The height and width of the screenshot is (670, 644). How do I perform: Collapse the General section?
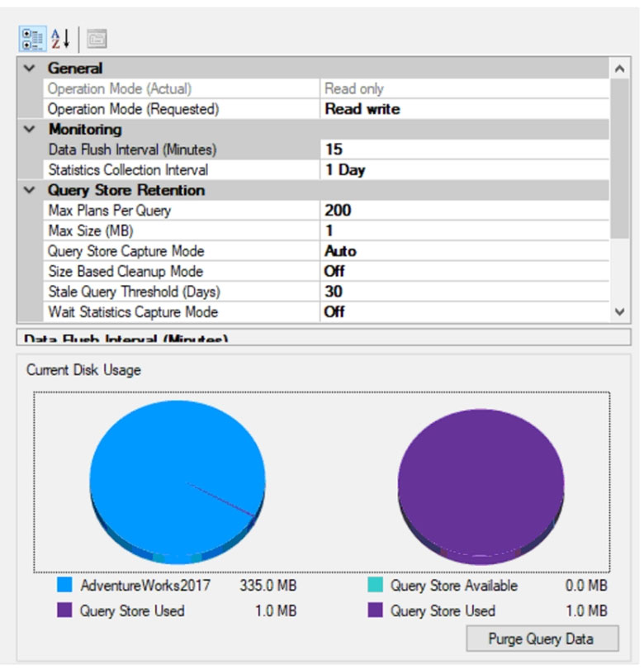[30, 68]
